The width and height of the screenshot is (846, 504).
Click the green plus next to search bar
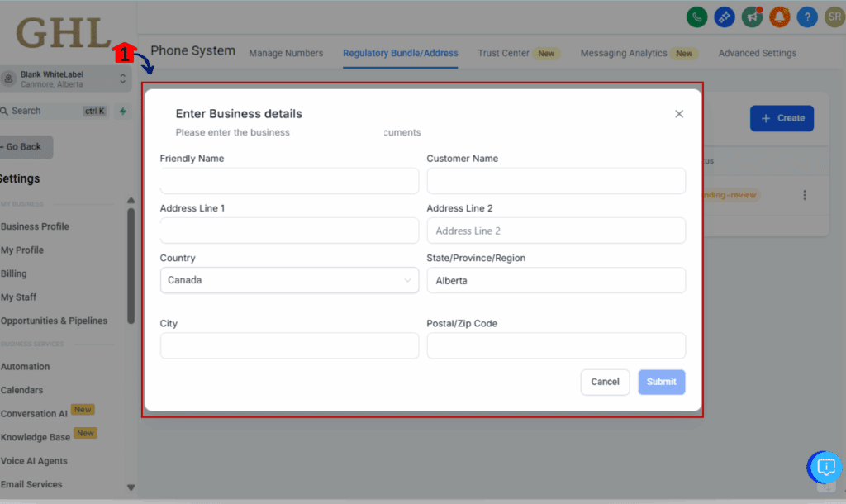[122, 110]
